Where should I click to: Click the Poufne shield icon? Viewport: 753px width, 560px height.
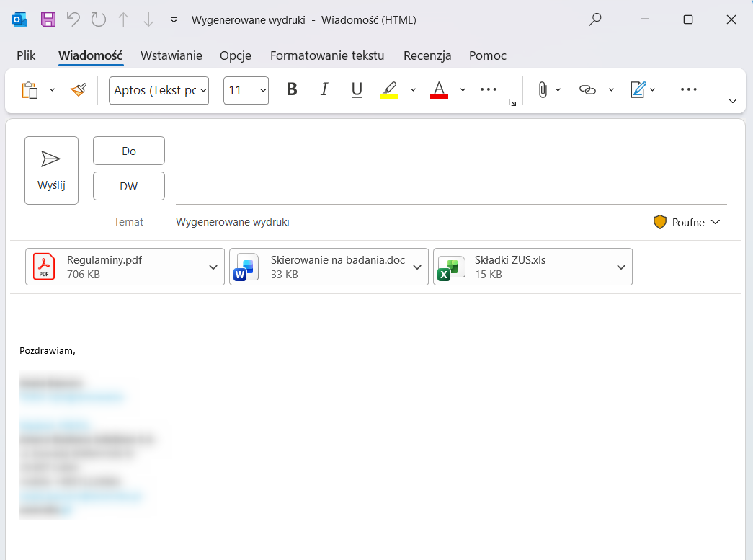coord(660,222)
